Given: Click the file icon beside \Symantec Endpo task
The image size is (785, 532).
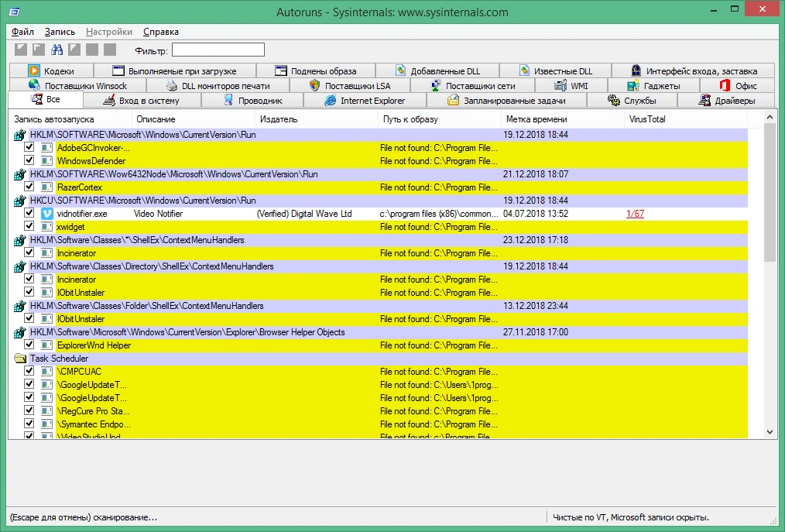Looking at the screenshot, I should tap(46, 424).
